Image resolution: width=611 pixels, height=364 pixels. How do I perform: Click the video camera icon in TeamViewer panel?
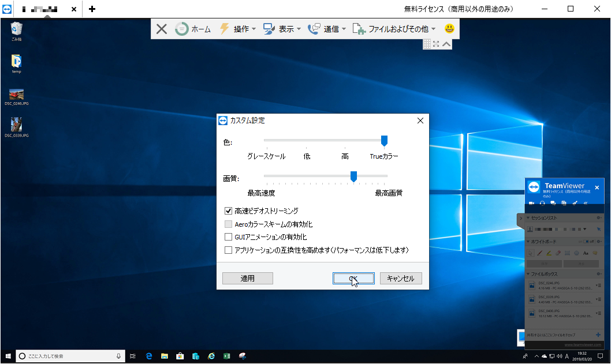coord(531,202)
